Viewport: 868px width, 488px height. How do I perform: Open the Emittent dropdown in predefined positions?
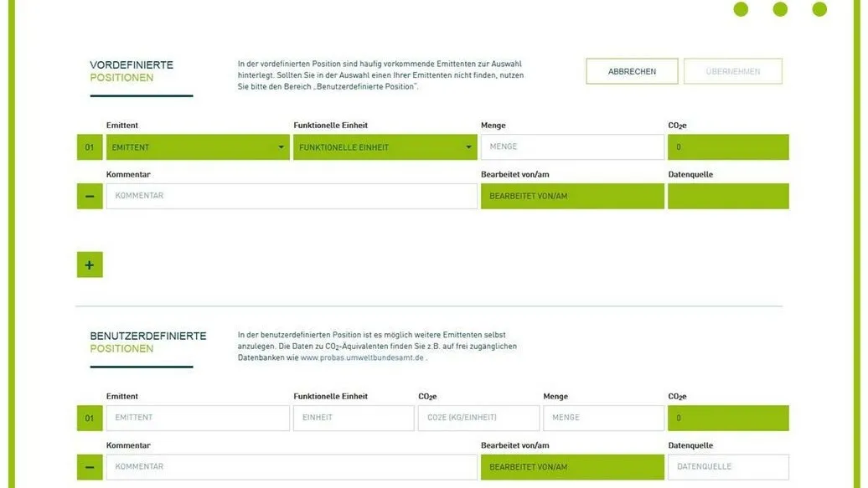click(x=198, y=147)
